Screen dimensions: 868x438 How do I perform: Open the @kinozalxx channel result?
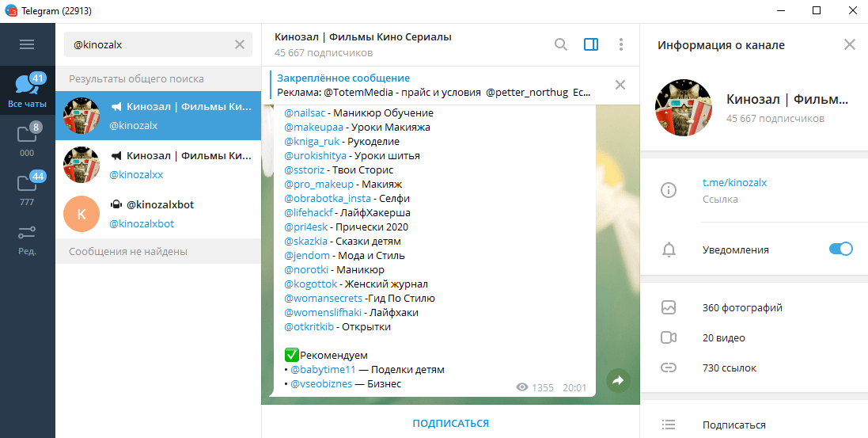click(x=158, y=165)
